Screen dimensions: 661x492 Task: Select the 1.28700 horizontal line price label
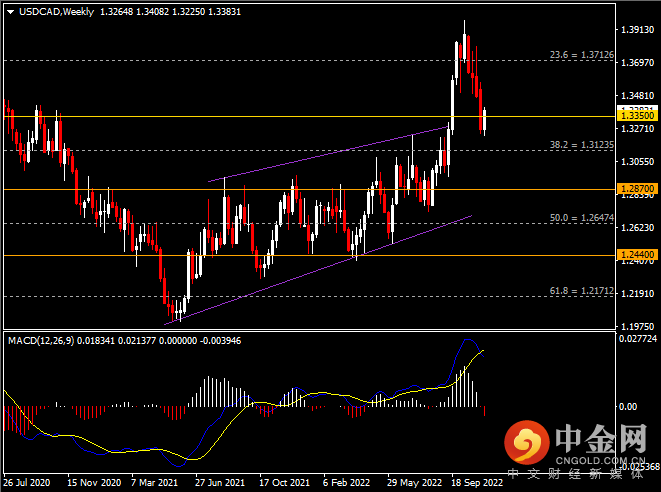[x=637, y=188]
